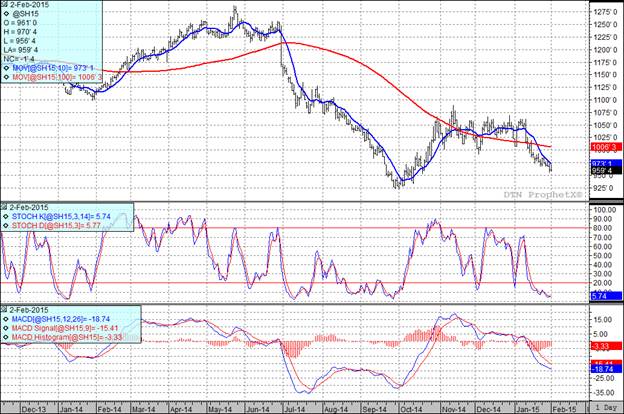Click the legend icon atop the MACD pane

pyautogui.click(x=5, y=310)
